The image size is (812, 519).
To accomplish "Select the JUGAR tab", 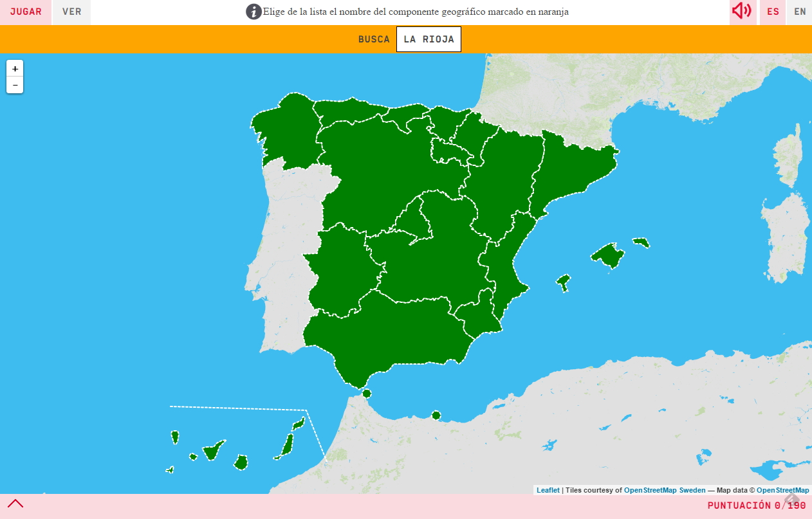I will pos(26,12).
